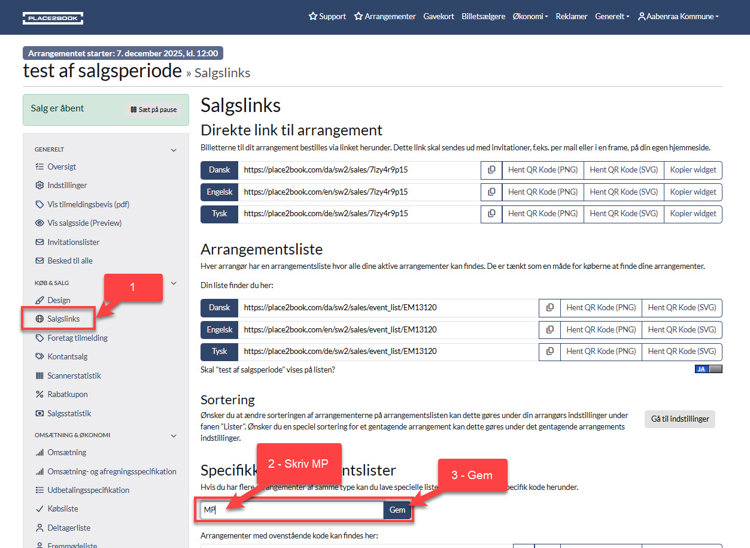
Task: Click the Gem button
Action: pyautogui.click(x=397, y=510)
